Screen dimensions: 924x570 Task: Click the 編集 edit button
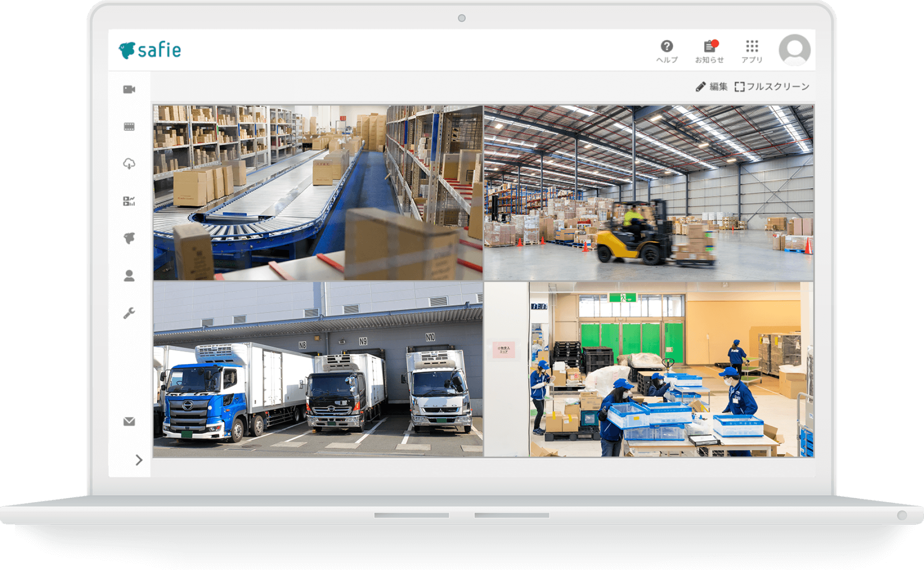tap(712, 87)
